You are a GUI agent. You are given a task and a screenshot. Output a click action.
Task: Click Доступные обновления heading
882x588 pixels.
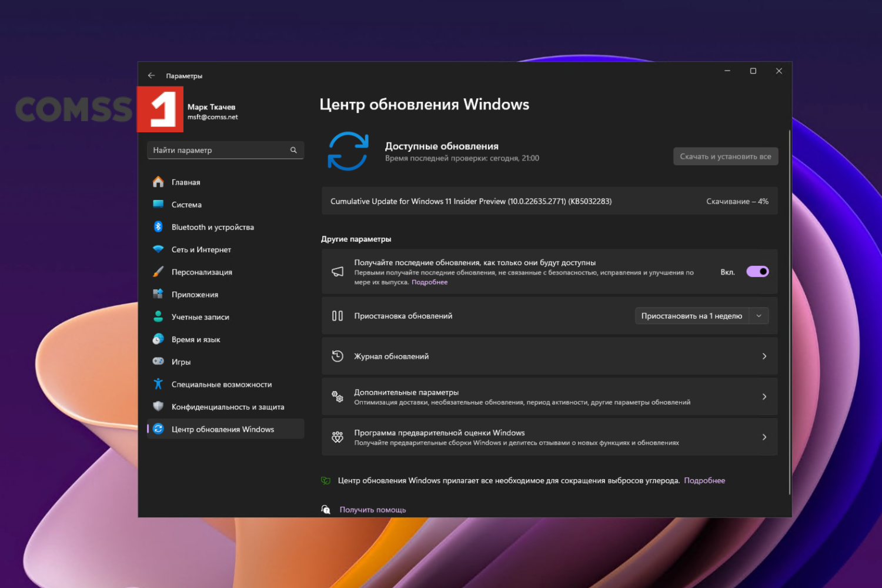tap(442, 146)
